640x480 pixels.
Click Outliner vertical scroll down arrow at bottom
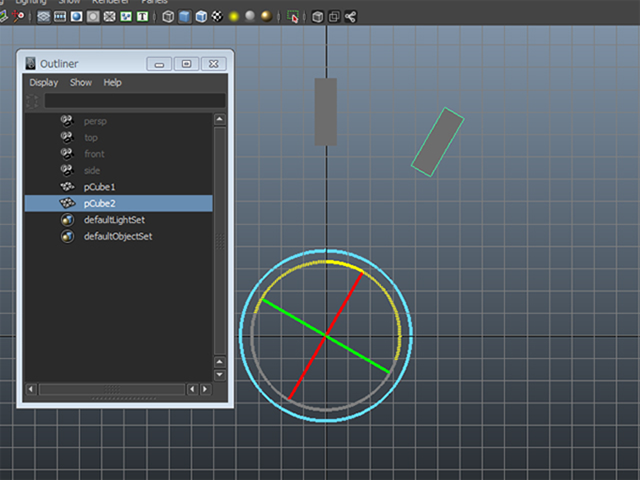point(220,375)
